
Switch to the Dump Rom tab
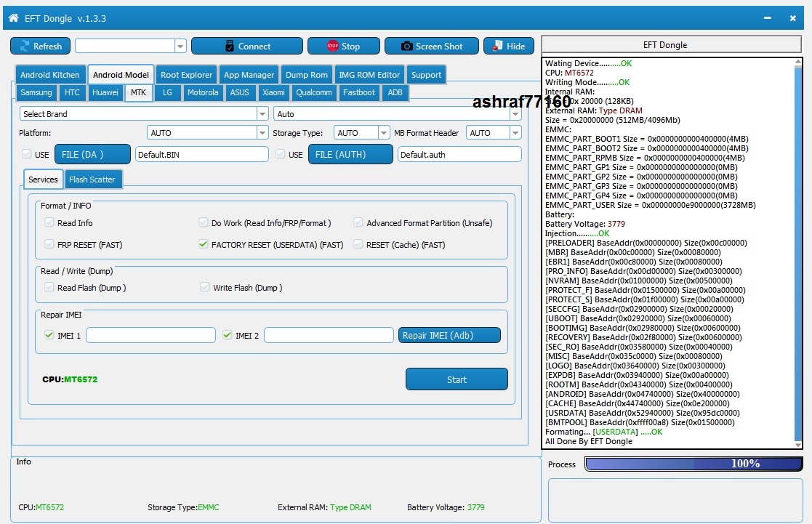click(307, 75)
